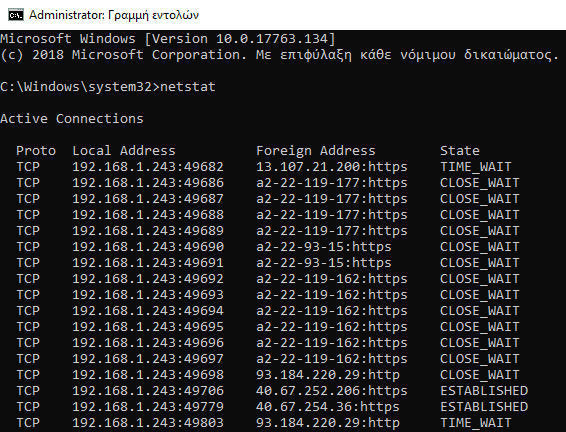Screen dimensions: 566x432
Task: Click the Local Address column header
Action: (124, 150)
